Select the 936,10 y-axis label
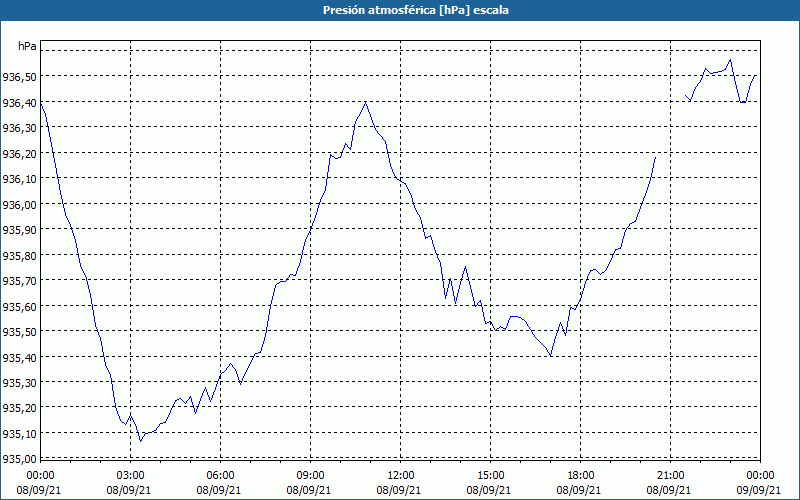Viewport: 800px width, 500px height. tap(19, 179)
